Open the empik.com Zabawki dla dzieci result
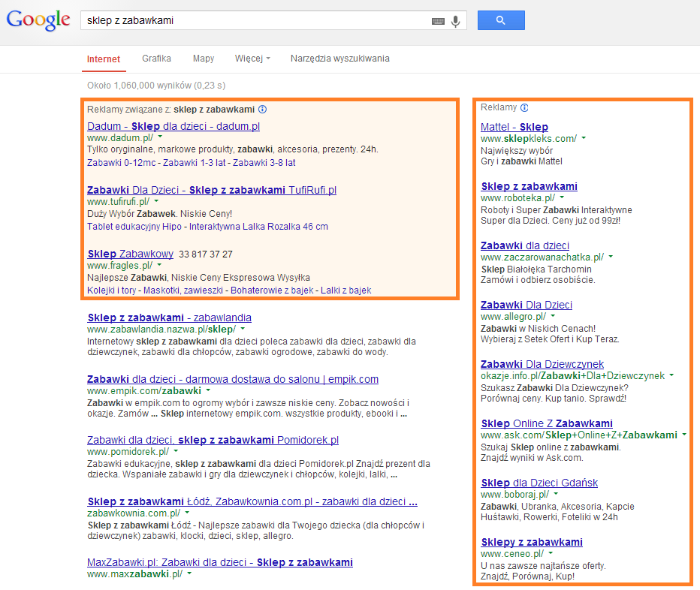The image size is (700, 590). (x=233, y=379)
